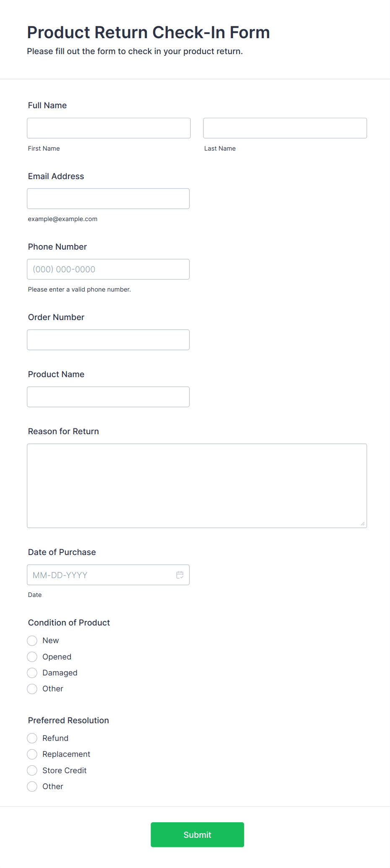Select the Damaged condition option
The image size is (390, 868).
[x=32, y=673]
